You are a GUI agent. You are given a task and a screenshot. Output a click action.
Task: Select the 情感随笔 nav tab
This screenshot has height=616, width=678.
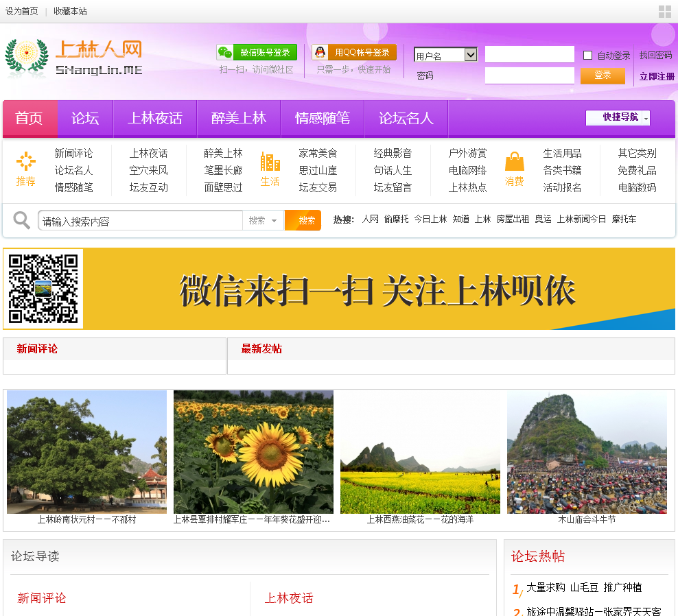coord(323,119)
